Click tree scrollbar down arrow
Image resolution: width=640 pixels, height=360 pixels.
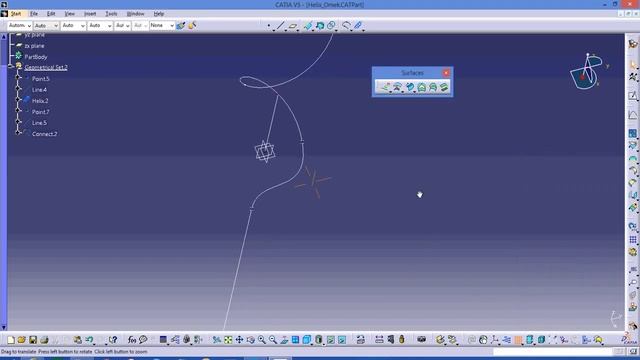(4, 327)
